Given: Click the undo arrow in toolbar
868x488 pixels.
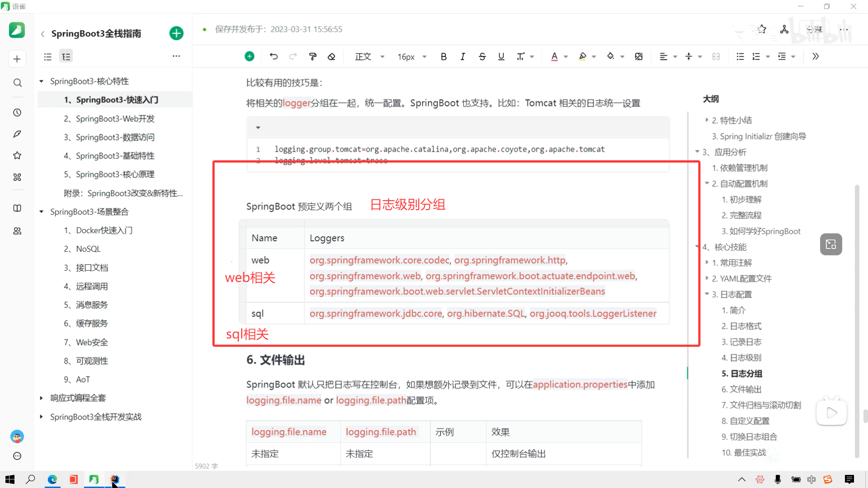Looking at the screenshot, I should pyautogui.click(x=274, y=56).
